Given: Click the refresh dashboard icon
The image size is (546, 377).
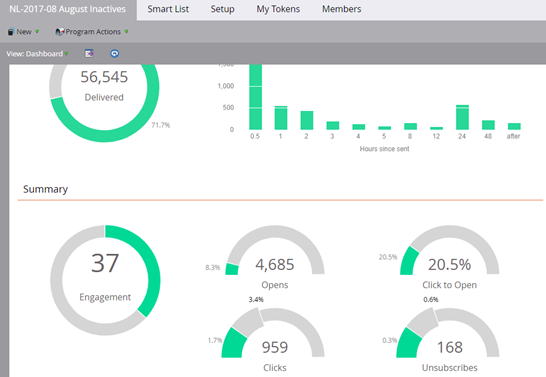Looking at the screenshot, I should pos(115,53).
